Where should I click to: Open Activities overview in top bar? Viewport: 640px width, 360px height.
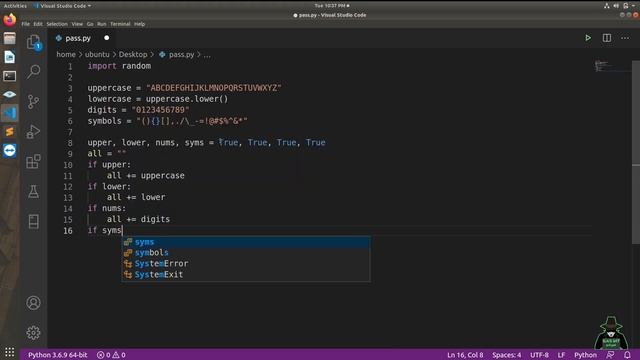15,6
